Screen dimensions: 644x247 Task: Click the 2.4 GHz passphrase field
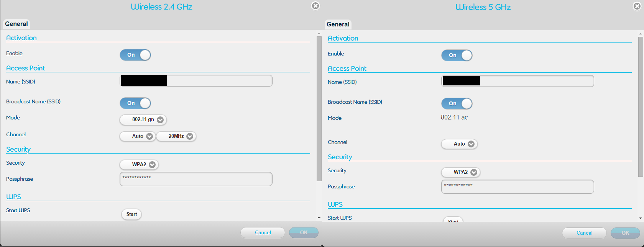tap(196, 179)
